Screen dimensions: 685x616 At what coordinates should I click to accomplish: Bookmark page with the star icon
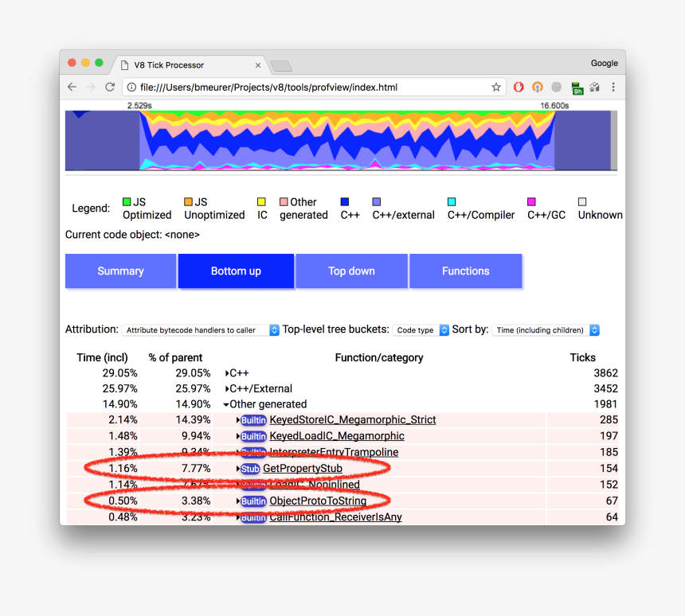pos(496,87)
